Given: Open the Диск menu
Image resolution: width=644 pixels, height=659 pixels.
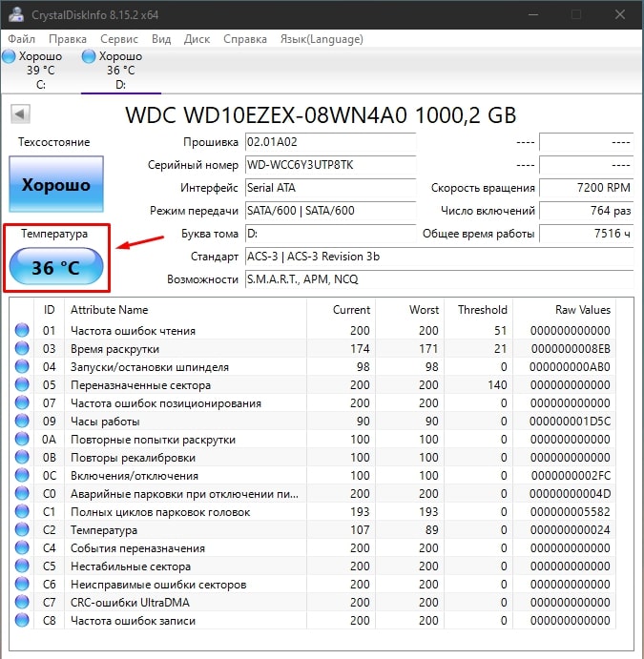Looking at the screenshot, I should [x=197, y=39].
